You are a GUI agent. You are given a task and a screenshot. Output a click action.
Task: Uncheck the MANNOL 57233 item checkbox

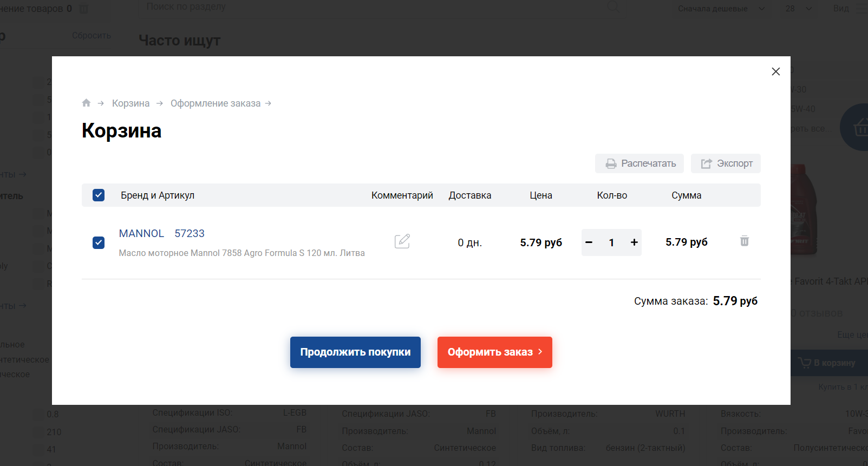point(99,242)
